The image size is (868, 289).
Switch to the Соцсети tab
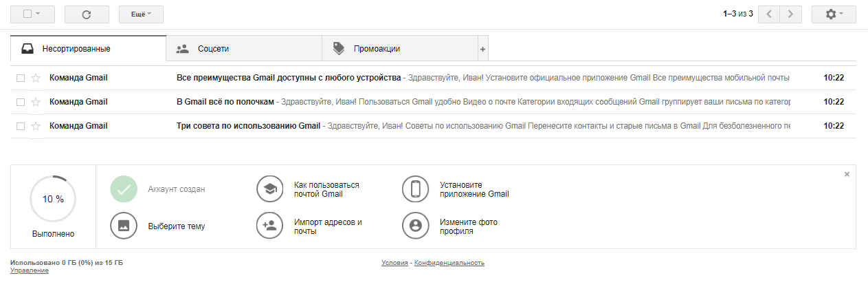(x=244, y=49)
